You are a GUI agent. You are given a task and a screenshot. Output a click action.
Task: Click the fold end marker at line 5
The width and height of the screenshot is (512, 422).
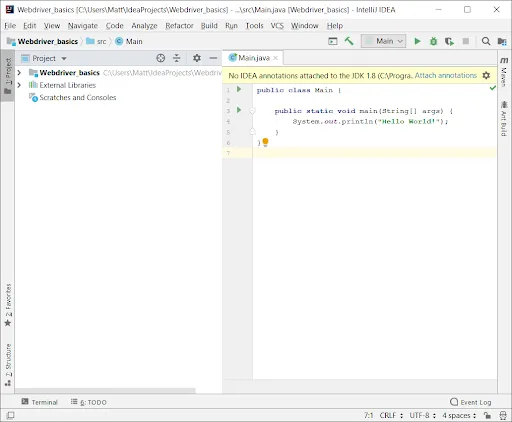pos(252,132)
